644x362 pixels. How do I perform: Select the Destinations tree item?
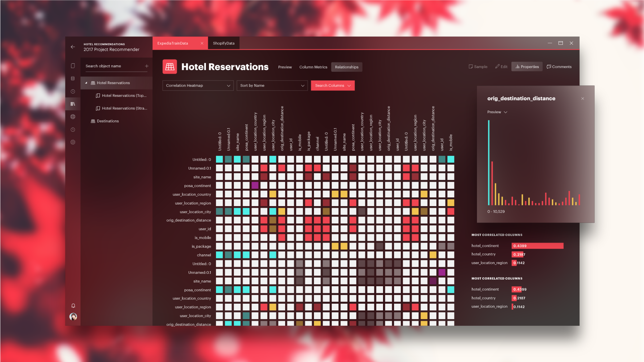pyautogui.click(x=105, y=121)
